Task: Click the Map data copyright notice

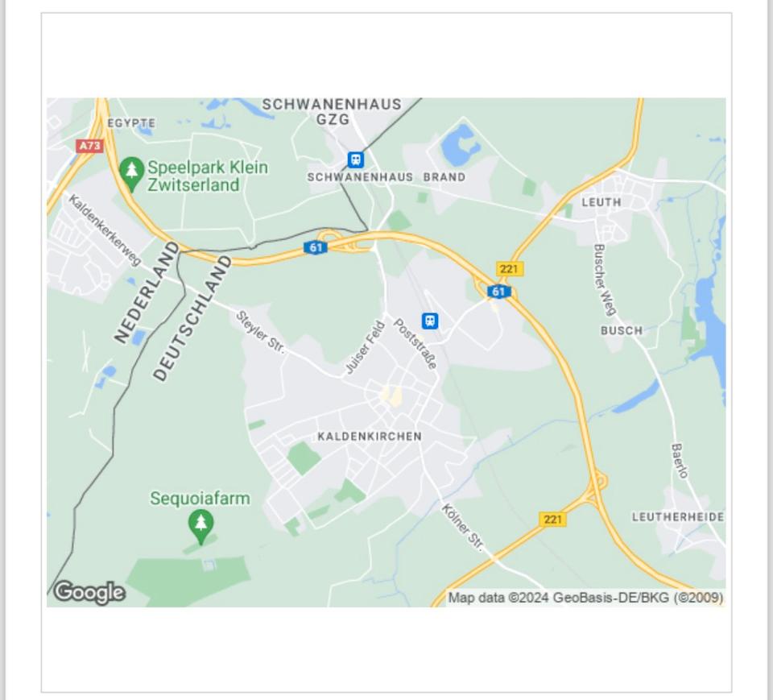Action: point(585,598)
